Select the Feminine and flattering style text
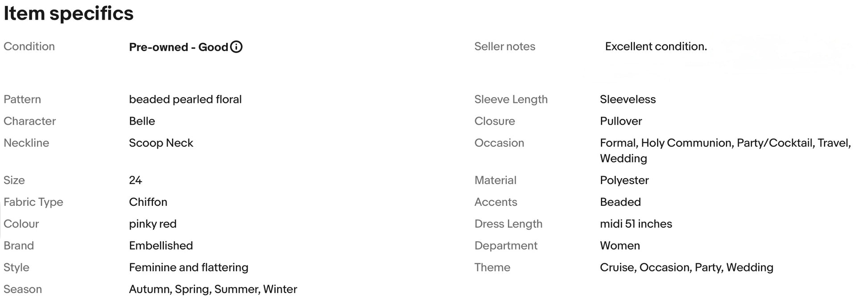 (189, 268)
